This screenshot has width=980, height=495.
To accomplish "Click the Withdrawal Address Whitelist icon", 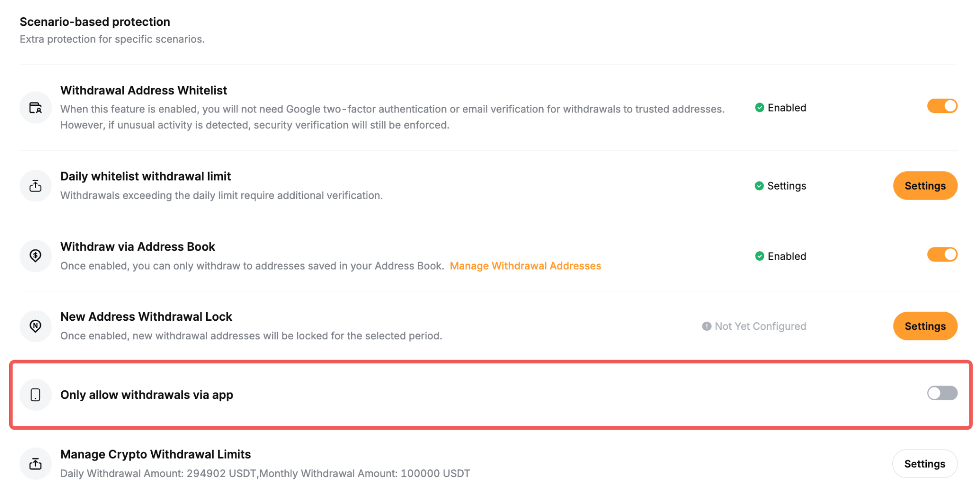I will 35,108.
